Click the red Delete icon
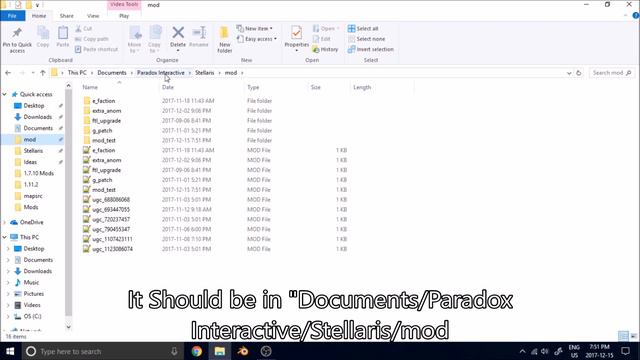 [x=178, y=32]
